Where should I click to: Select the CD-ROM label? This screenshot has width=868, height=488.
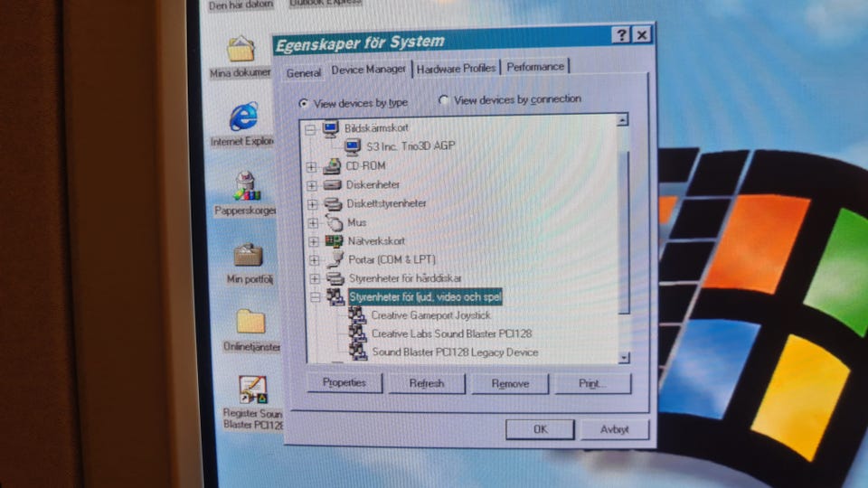click(365, 165)
